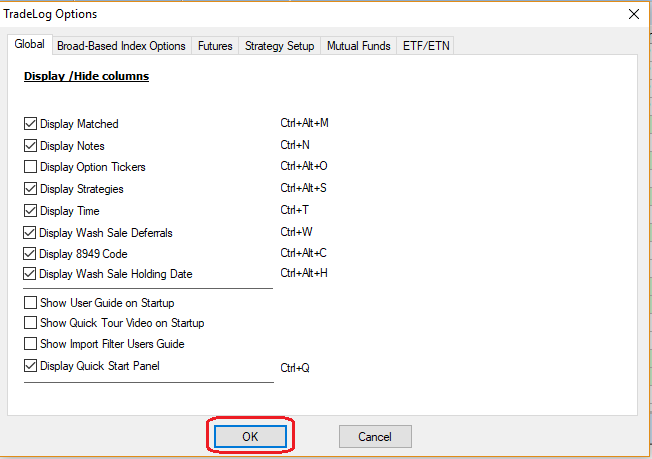
Task: Confirm options with the OK button
Action: pyautogui.click(x=250, y=437)
